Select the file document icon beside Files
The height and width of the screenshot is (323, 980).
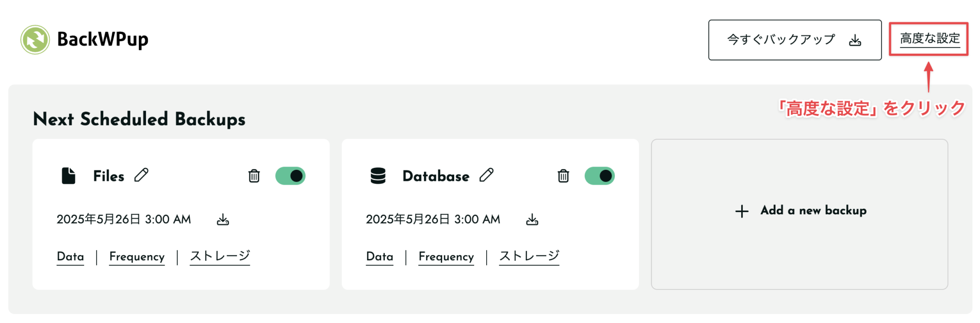click(69, 176)
